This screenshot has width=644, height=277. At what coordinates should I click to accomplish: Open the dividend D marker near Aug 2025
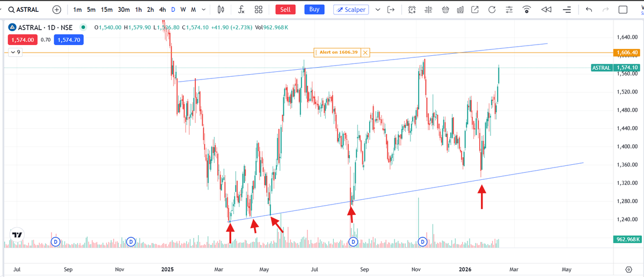click(x=354, y=242)
